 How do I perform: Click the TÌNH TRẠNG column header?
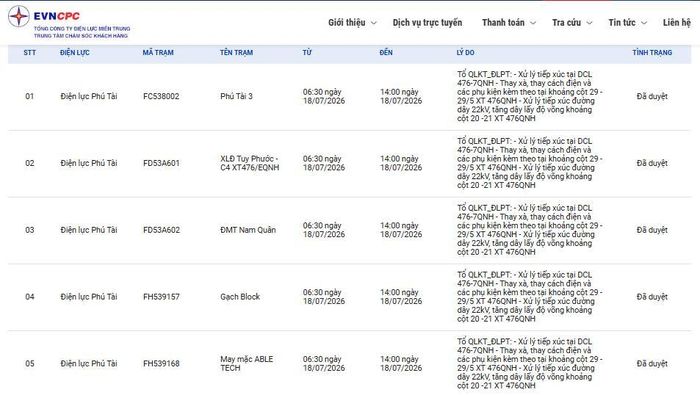(x=652, y=53)
